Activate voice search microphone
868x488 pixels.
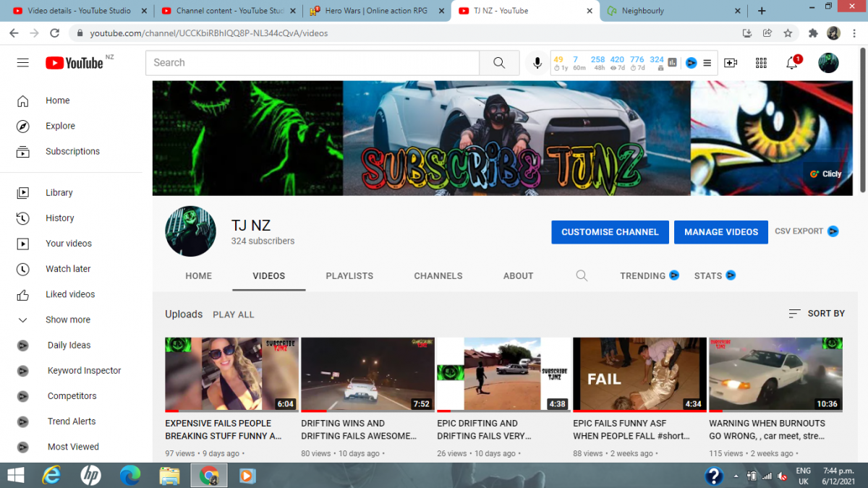coord(537,63)
